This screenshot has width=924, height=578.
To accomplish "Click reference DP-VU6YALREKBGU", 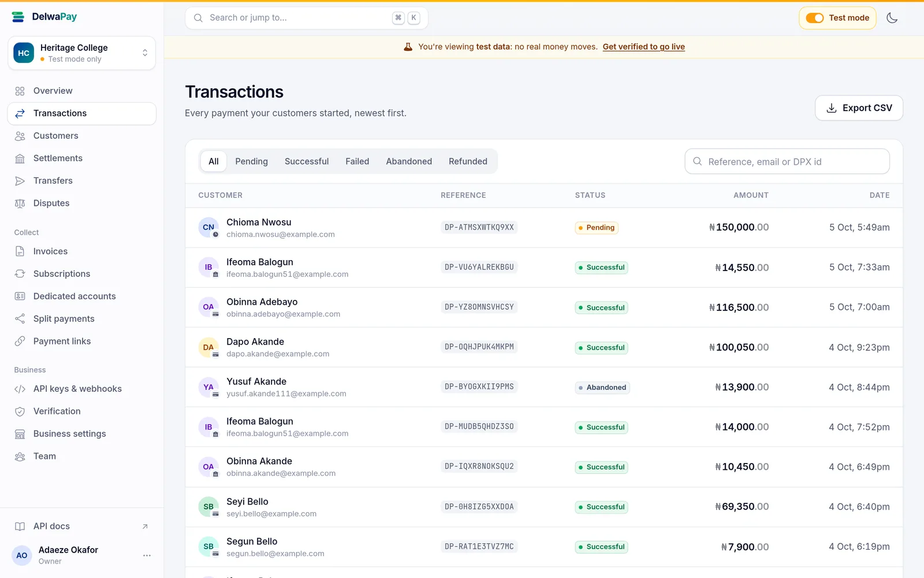I will click(479, 267).
